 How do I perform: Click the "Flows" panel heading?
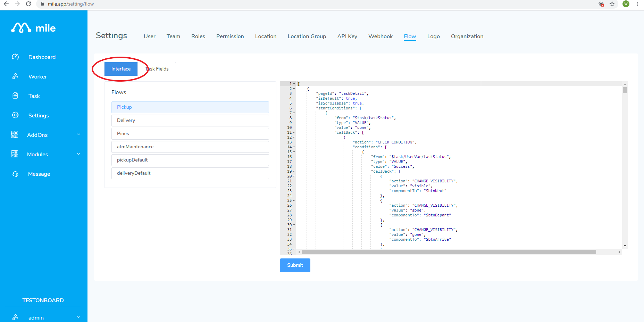tap(119, 92)
